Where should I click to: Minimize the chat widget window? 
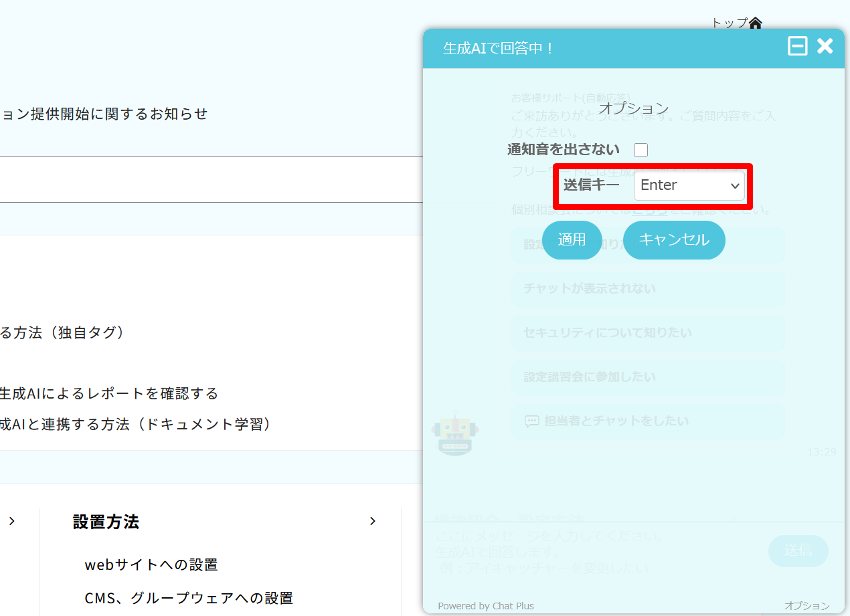(797, 46)
